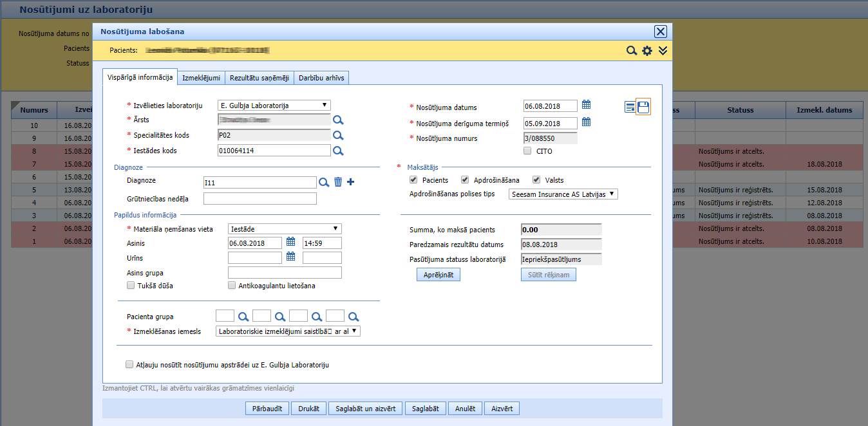
Task: Click the patient search magnifier icon
Action: 632,51
